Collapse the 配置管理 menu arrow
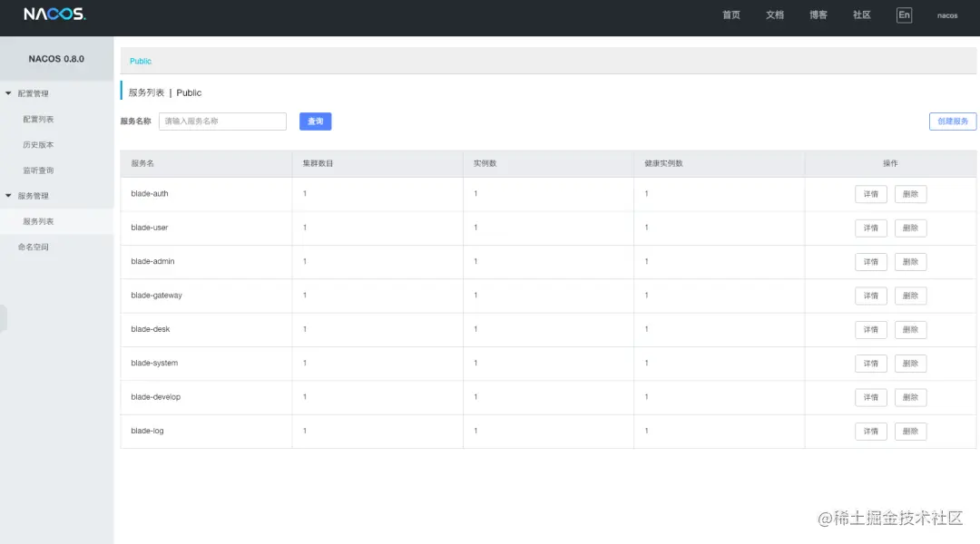 pyautogui.click(x=8, y=93)
